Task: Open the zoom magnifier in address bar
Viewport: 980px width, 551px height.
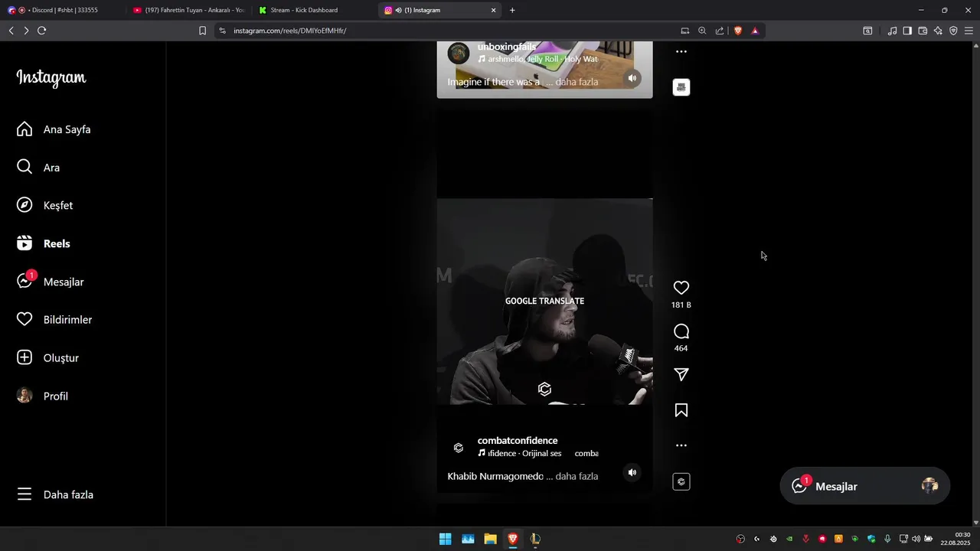Action: tap(702, 31)
